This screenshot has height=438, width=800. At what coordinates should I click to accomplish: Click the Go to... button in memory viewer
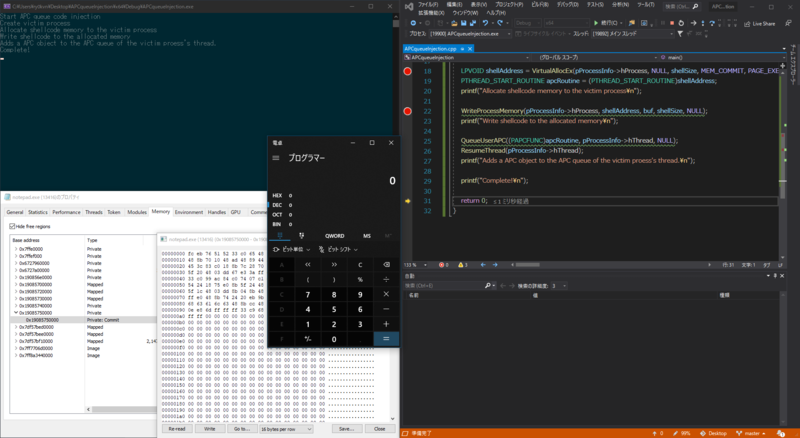[242, 429]
